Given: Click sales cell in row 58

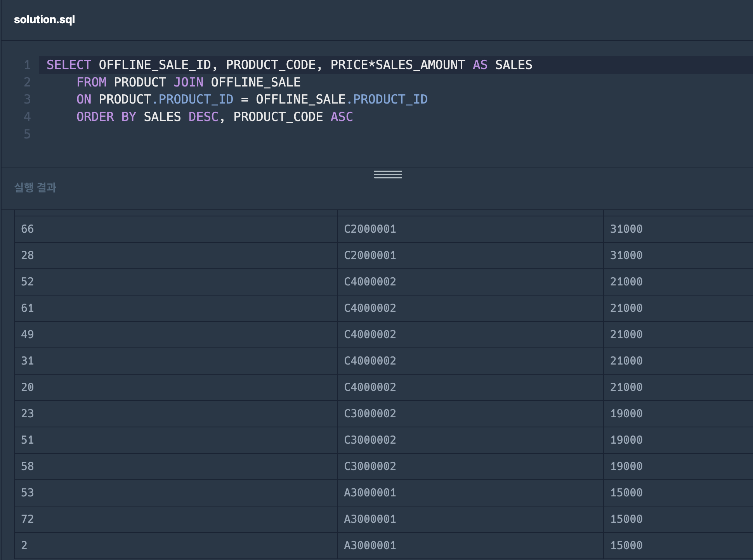Looking at the screenshot, I should tap(626, 466).
